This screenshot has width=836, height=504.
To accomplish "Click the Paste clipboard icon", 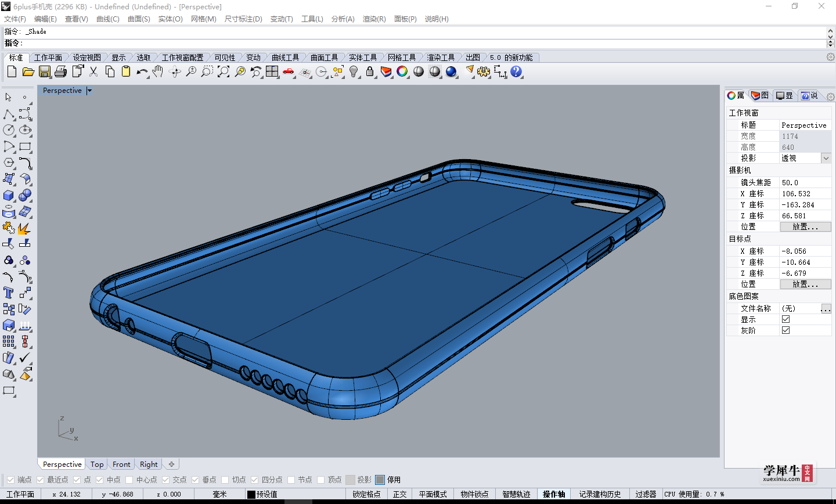I will (x=126, y=71).
